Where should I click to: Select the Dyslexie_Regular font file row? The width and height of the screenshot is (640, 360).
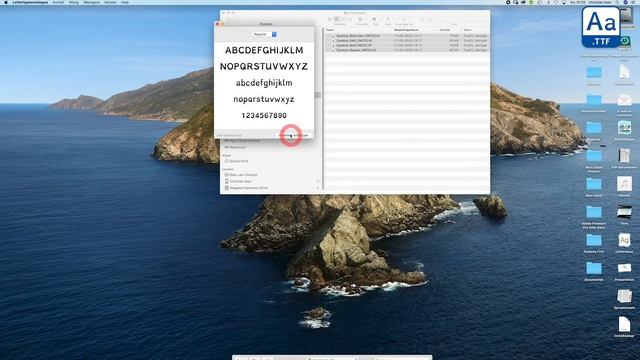click(407, 50)
